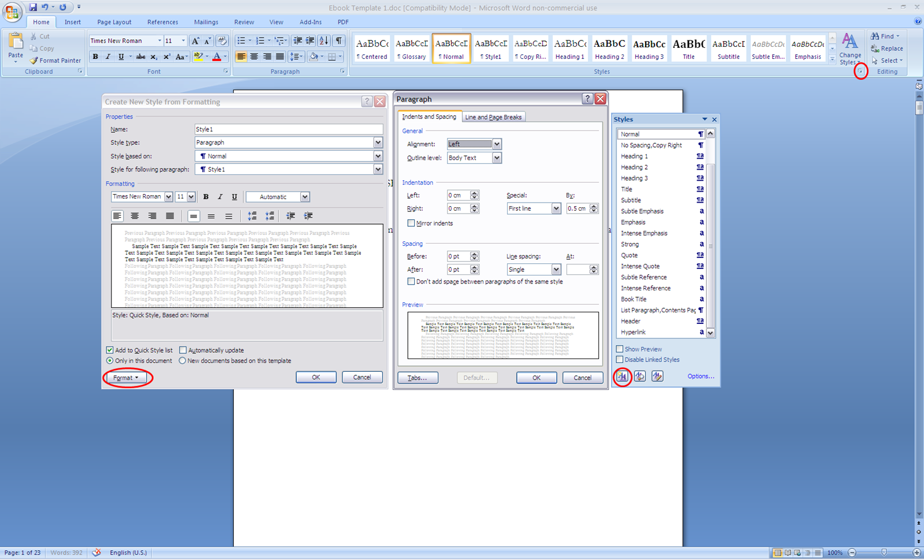Viewport: 924px width, 560px height.
Task: Switch to the Line and Page Breaks tab
Action: (x=493, y=117)
